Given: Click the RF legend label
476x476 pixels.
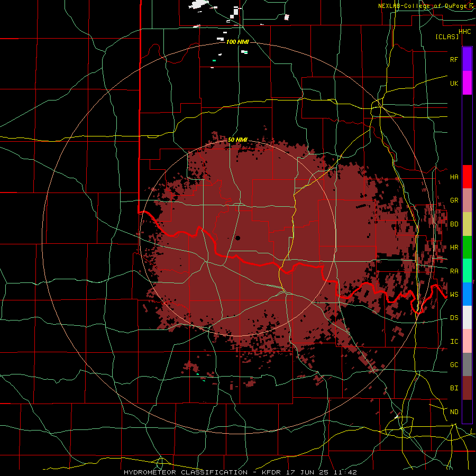Looking at the screenshot, I should click(x=454, y=59).
